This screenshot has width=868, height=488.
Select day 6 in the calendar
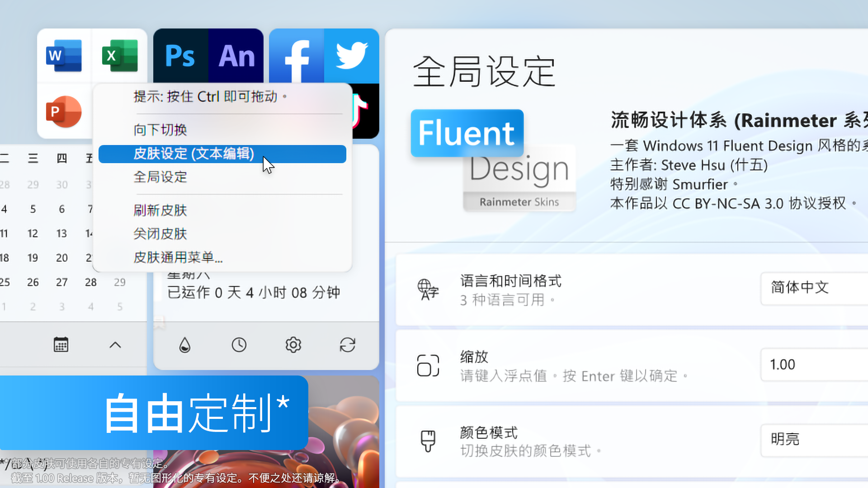62,209
